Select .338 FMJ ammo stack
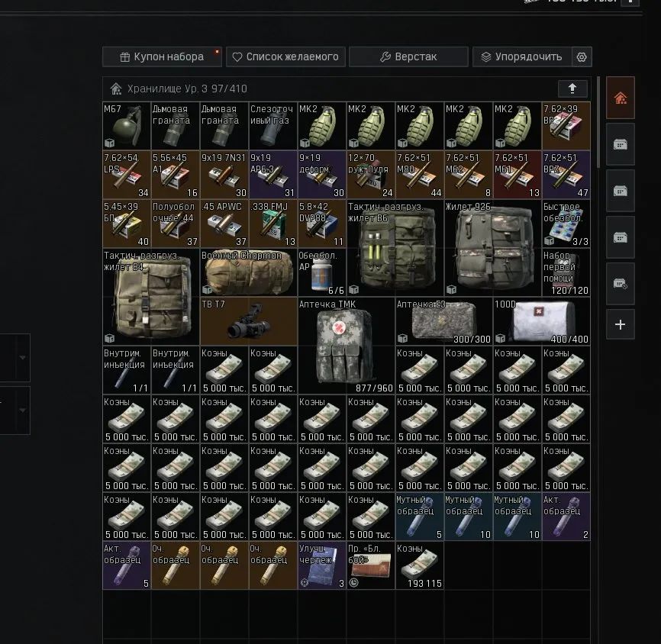The height and width of the screenshot is (644, 661). pos(273,224)
